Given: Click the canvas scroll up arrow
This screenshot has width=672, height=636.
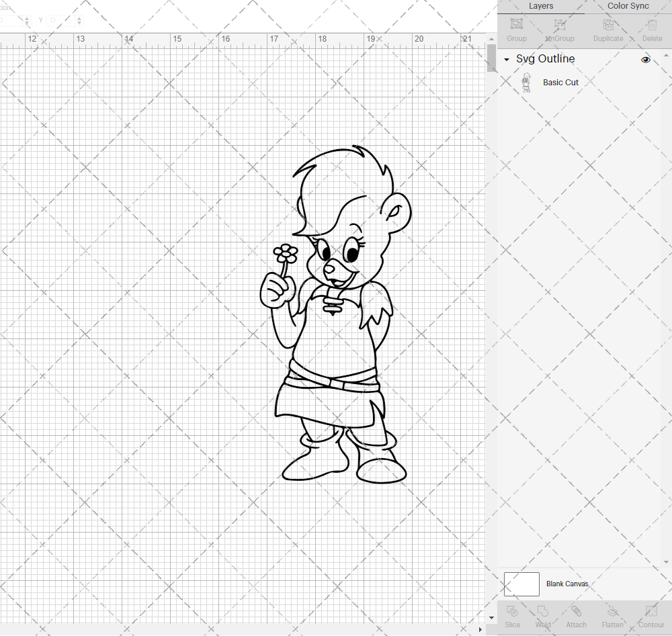Looking at the screenshot, I should (491, 39).
